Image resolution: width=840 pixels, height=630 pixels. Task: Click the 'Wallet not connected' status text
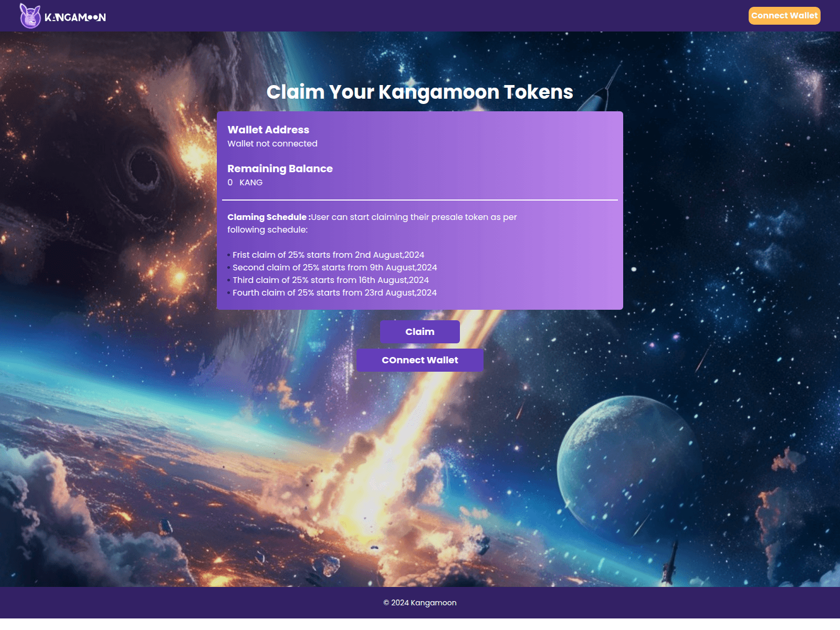coord(272,144)
